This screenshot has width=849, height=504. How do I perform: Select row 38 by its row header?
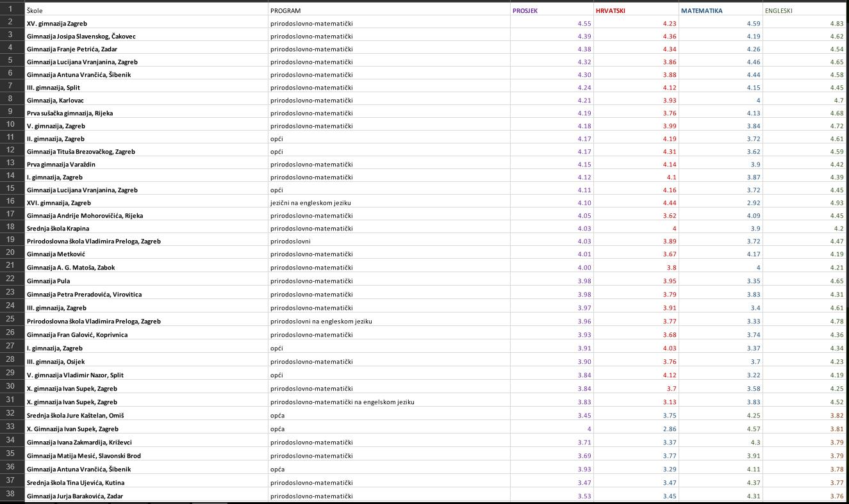(11, 496)
